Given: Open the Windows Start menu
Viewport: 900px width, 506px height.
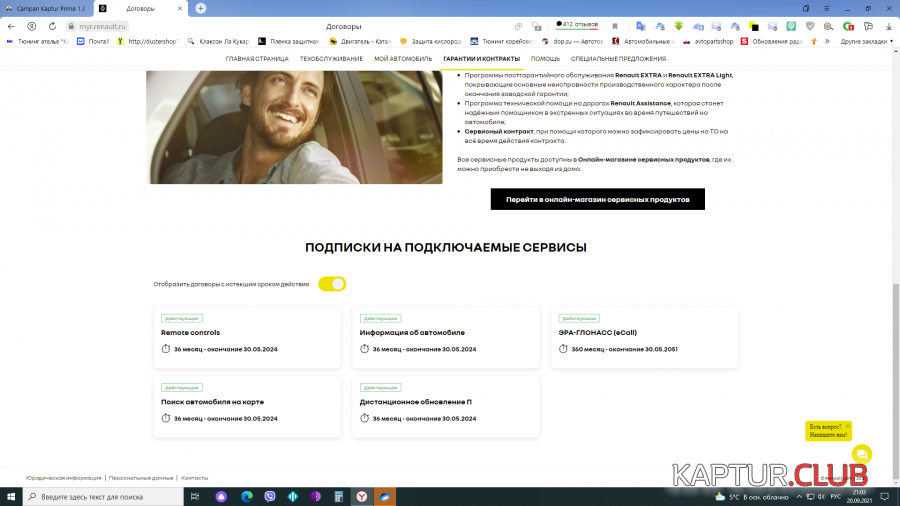Looking at the screenshot, I should [x=11, y=497].
